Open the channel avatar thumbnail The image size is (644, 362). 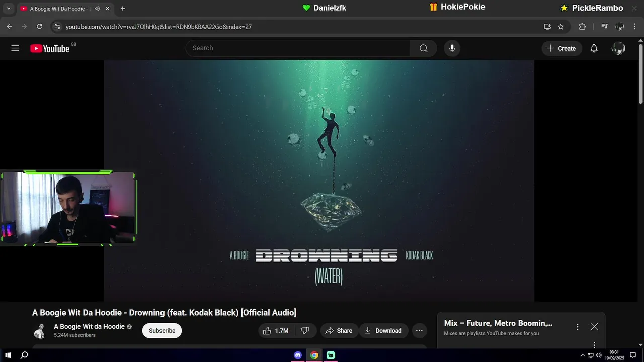[x=40, y=331]
